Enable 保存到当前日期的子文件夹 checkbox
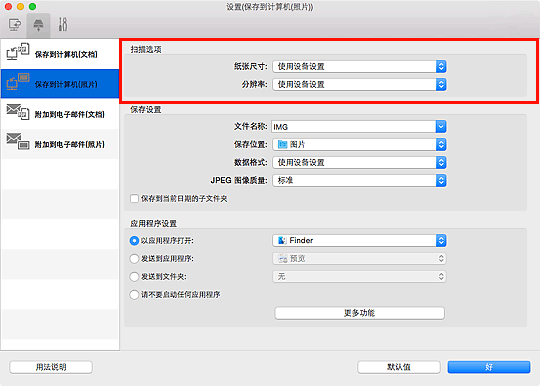The height and width of the screenshot is (386, 540). (134, 199)
